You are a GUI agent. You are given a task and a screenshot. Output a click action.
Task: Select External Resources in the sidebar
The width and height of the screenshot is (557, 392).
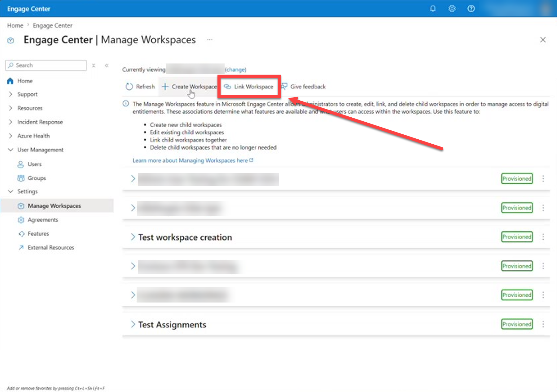(51, 247)
